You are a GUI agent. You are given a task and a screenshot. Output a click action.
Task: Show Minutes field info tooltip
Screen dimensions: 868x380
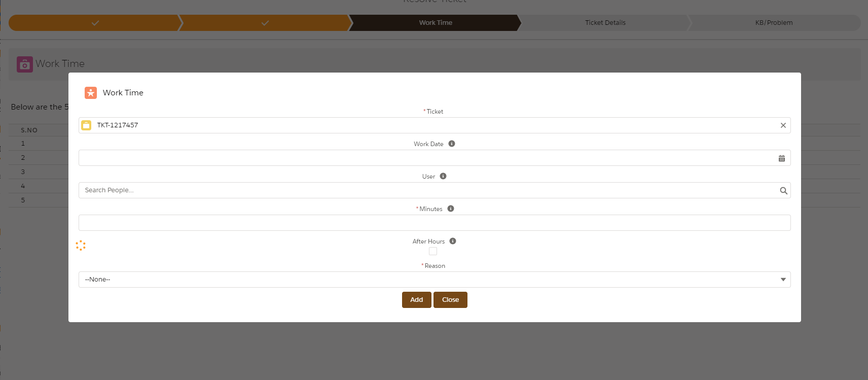click(x=451, y=209)
